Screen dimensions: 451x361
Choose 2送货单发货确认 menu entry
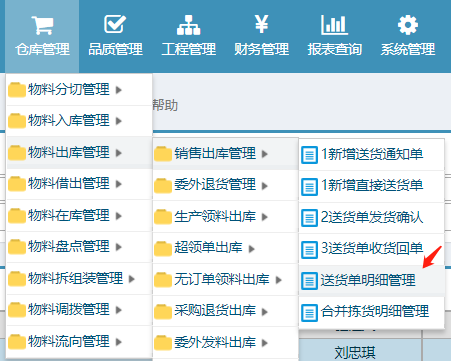[372, 218]
